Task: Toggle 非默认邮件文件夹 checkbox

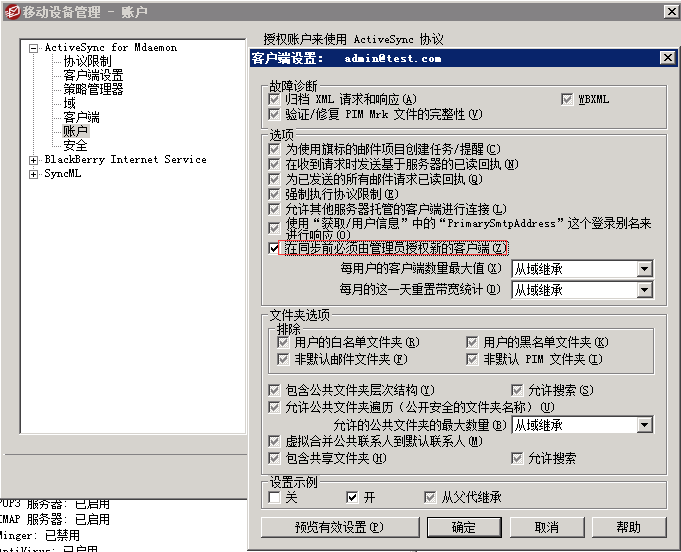Action: [283, 359]
